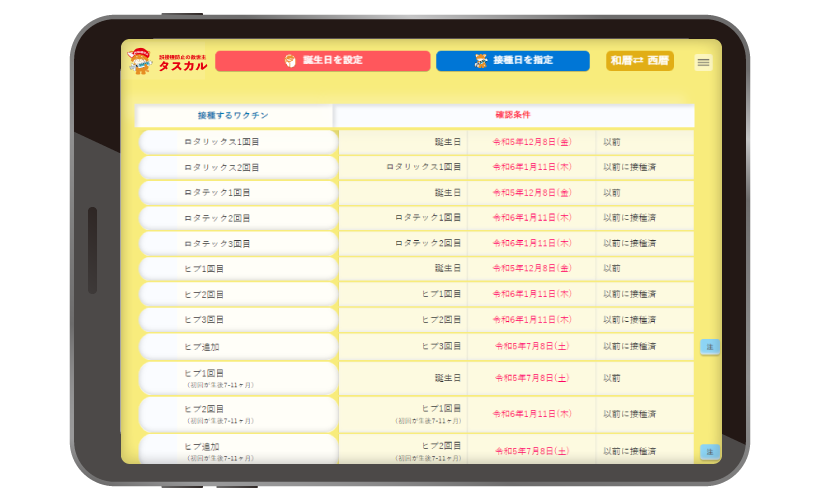Click the 注 note badge on the bottom ヒブ追加 row

coord(709,451)
